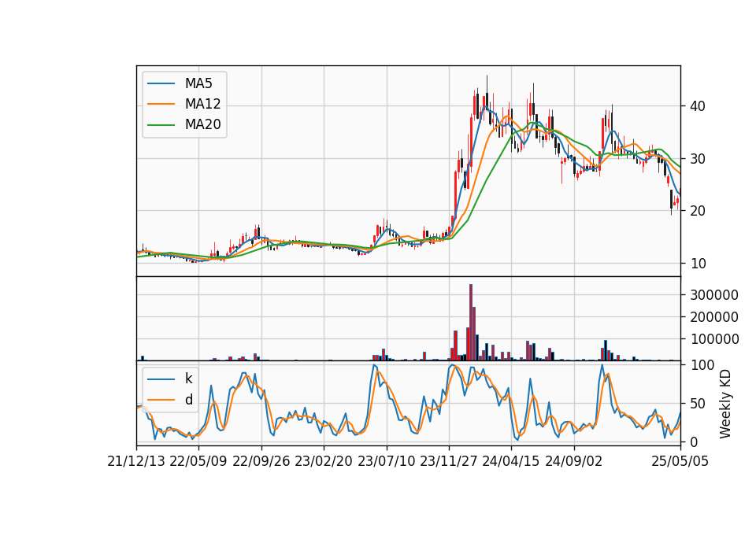Click the 24/04/15 date tick label
756x543 pixels.
coord(511,462)
